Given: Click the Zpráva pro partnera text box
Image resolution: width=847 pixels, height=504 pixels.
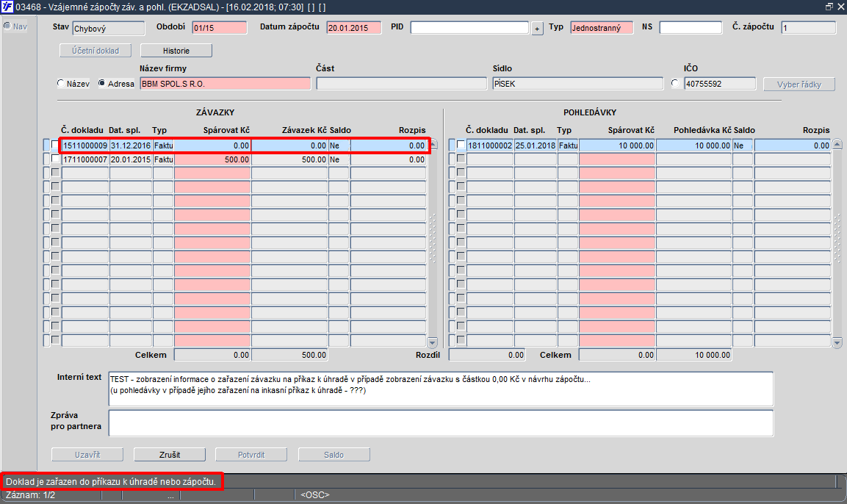Looking at the screenshot, I should point(441,423).
